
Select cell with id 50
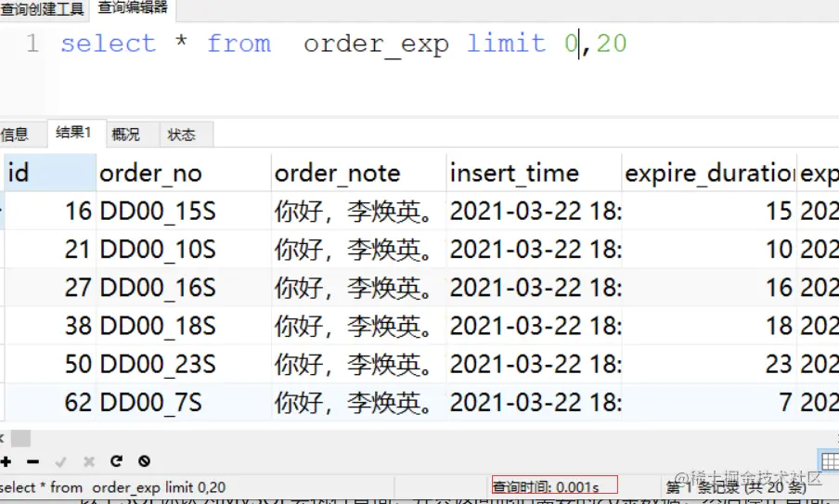(50, 364)
